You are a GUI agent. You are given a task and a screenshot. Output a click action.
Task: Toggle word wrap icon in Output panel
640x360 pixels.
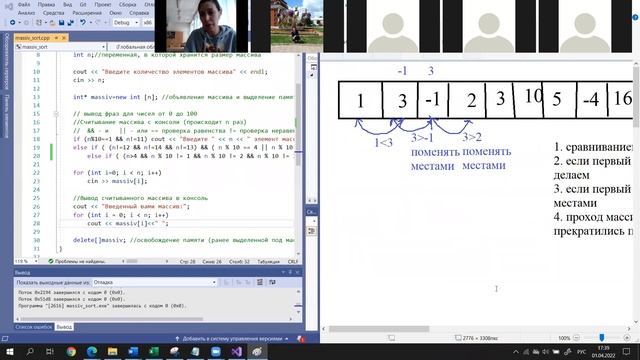(x=260, y=282)
